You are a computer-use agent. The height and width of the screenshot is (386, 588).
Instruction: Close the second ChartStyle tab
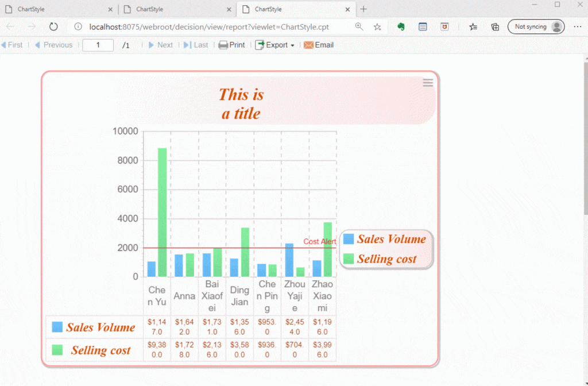click(x=229, y=9)
